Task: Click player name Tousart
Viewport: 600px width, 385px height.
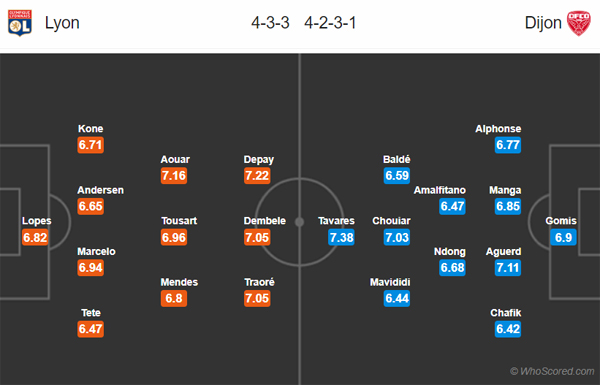Action: click(179, 221)
